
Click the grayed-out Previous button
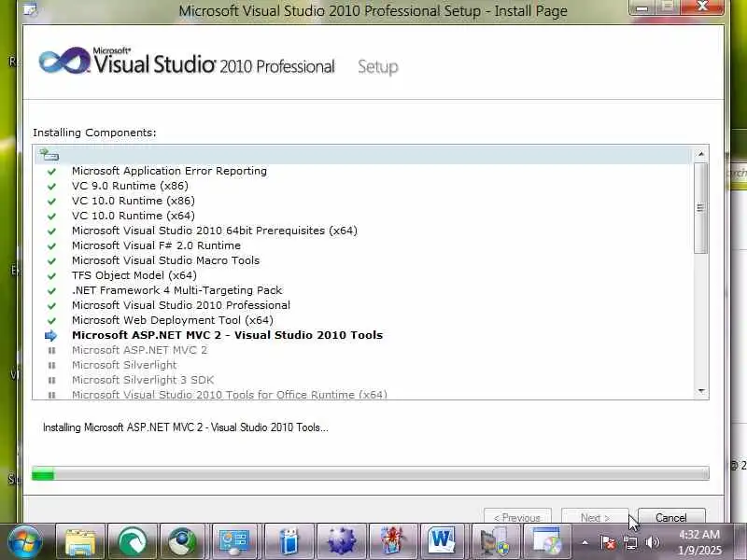[x=517, y=517]
